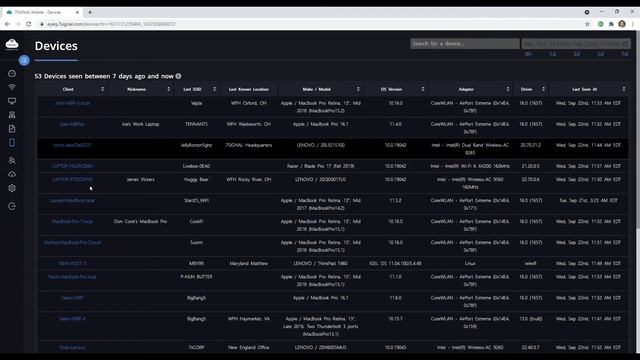This screenshot has width=640, height=360.
Task: Sort table by Nickname column arrows
Action: (169, 89)
